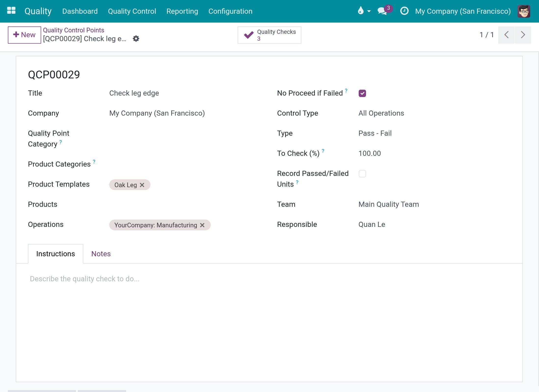Open the Configuration menu

(x=230, y=11)
